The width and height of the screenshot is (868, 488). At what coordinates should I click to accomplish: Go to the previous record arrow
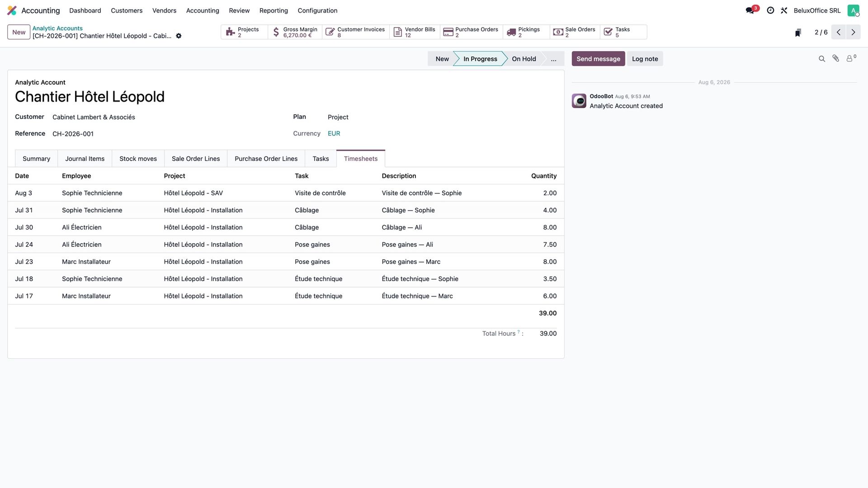point(839,32)
